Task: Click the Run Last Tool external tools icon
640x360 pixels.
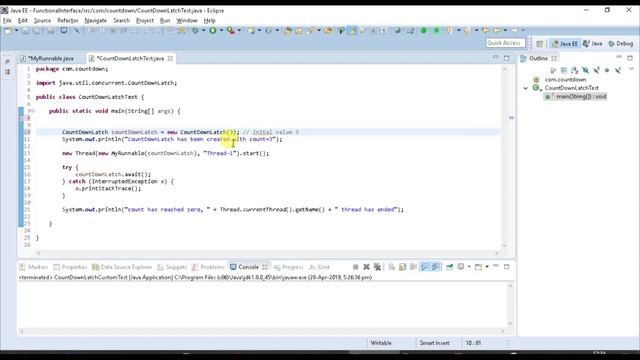Action: click(231, 31)
